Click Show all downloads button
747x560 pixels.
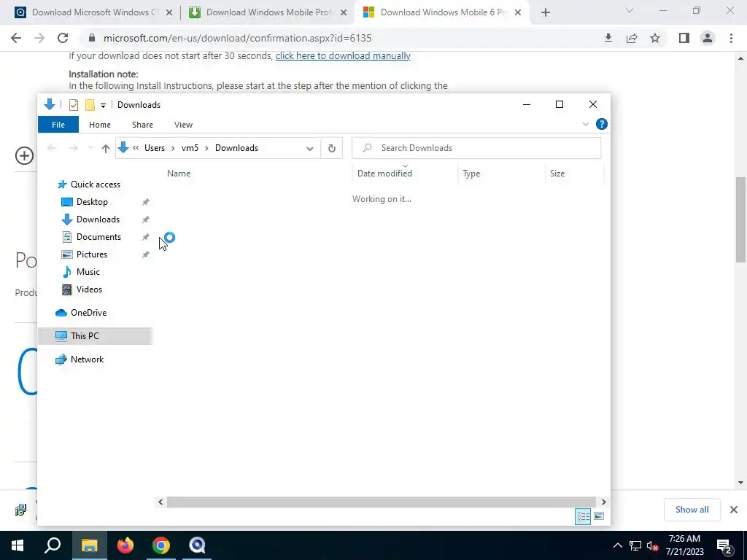pos(692,510)
